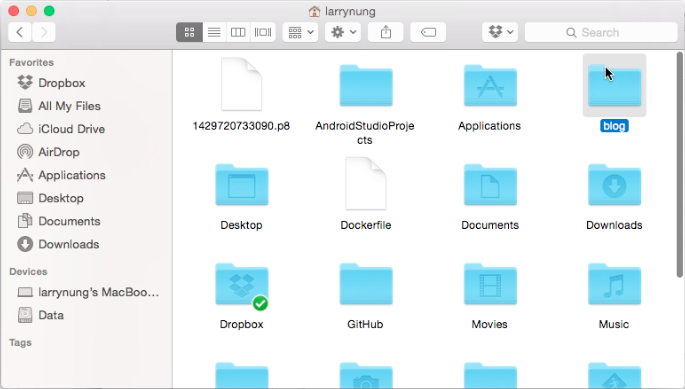Select the blog folder icon

(614, 86)
